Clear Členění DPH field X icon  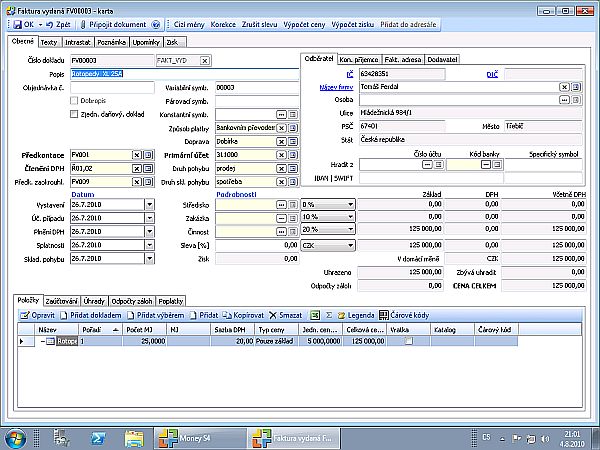(137, 168)
